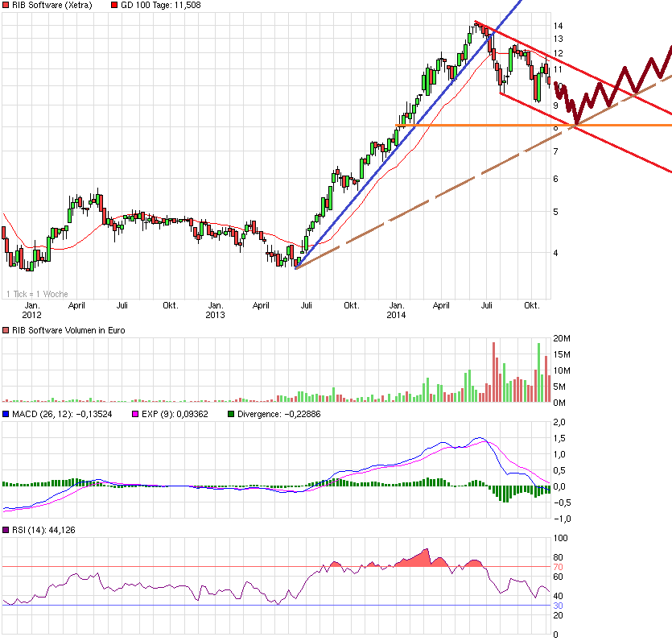
Task: Click the price axis value 11
Action: (558, 69)
